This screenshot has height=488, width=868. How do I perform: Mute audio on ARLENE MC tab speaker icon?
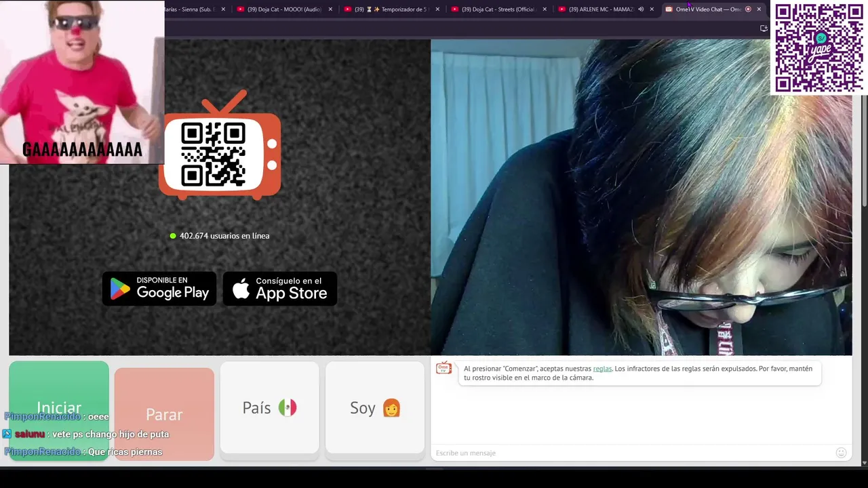point(641,9)
